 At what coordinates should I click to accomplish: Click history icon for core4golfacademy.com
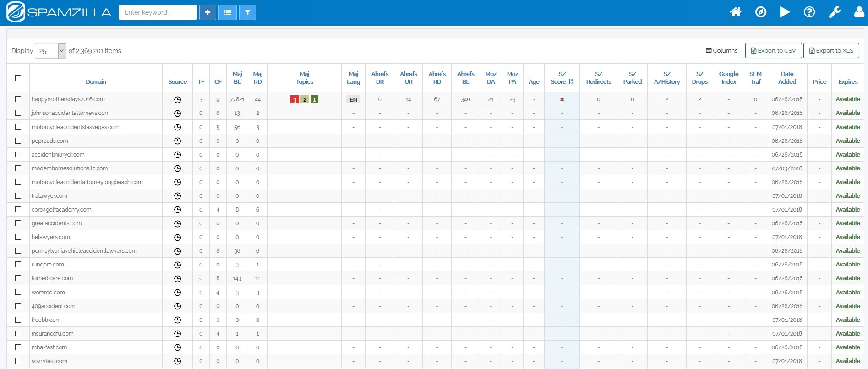coord(177,210)
